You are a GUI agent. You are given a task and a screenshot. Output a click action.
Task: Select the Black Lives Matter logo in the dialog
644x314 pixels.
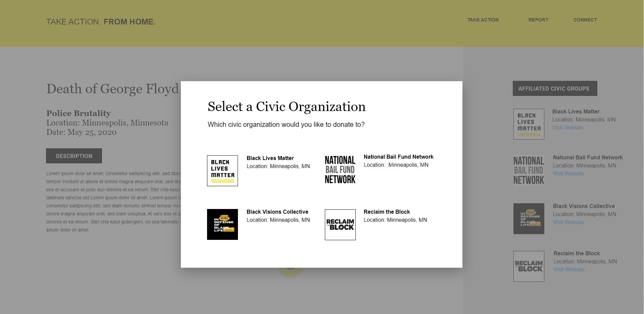(x=222, y=171)
